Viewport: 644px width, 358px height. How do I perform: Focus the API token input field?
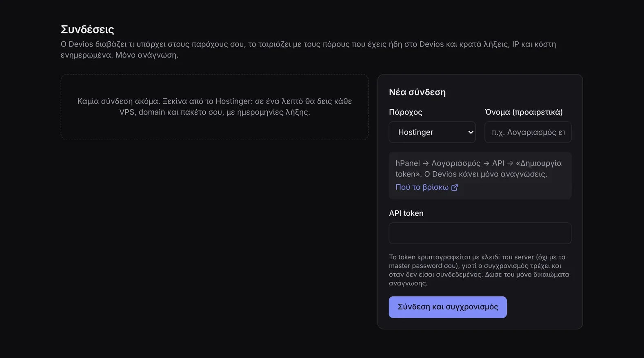click(480, 233)
